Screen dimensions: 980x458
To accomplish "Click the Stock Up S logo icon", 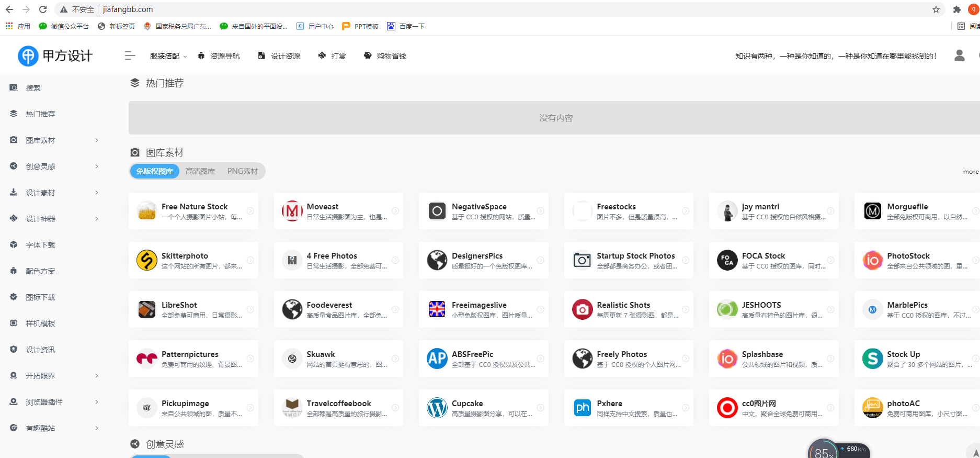I will pos(873,359).
